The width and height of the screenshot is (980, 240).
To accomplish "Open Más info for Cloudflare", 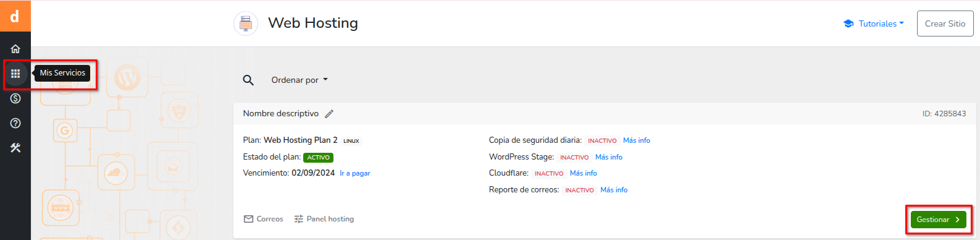I will click(584, 173).
